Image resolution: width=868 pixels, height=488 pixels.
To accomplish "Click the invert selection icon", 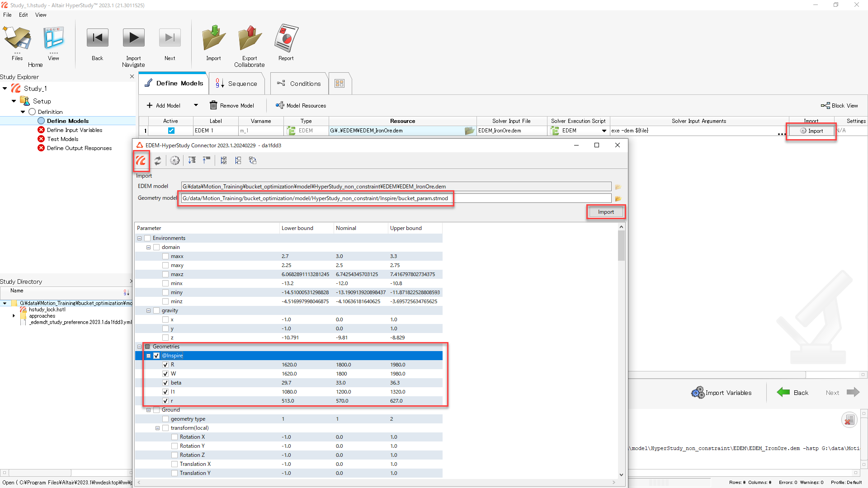I will tap(253, 160).
